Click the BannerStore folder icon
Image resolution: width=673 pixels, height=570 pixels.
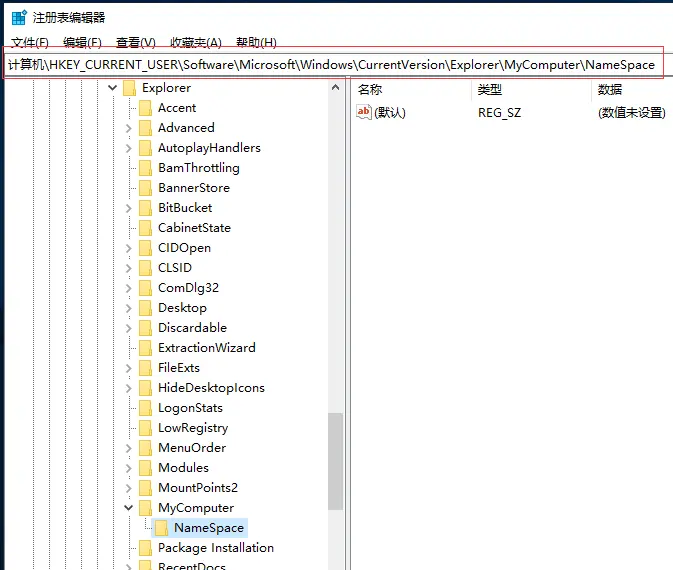point(145,188)
